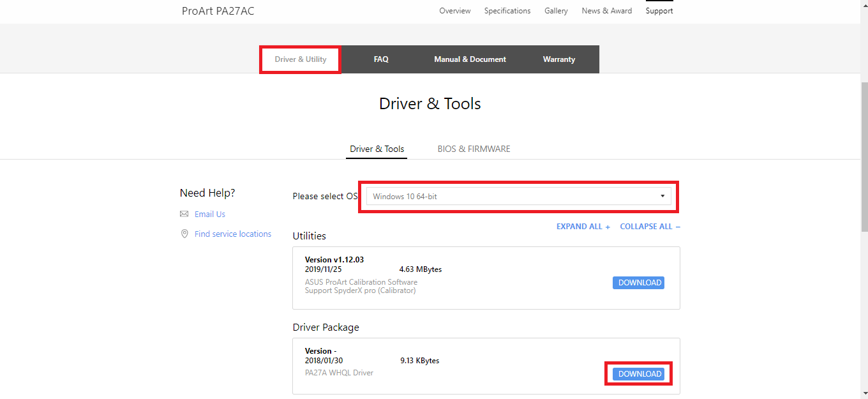Click the Need Help? heading
The height and width of the screenshot is (399, 868).
point(207,193)
